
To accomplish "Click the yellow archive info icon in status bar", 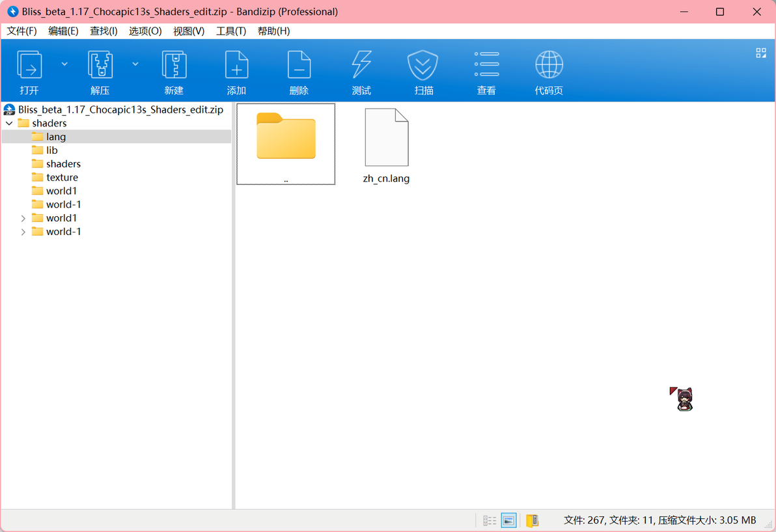I will click(532, 520).
